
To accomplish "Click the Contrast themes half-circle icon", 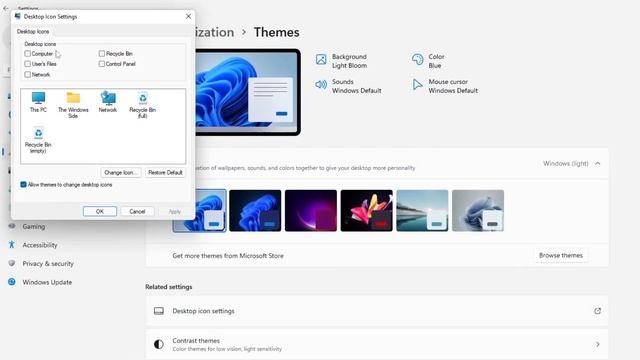I will point(159,344).
